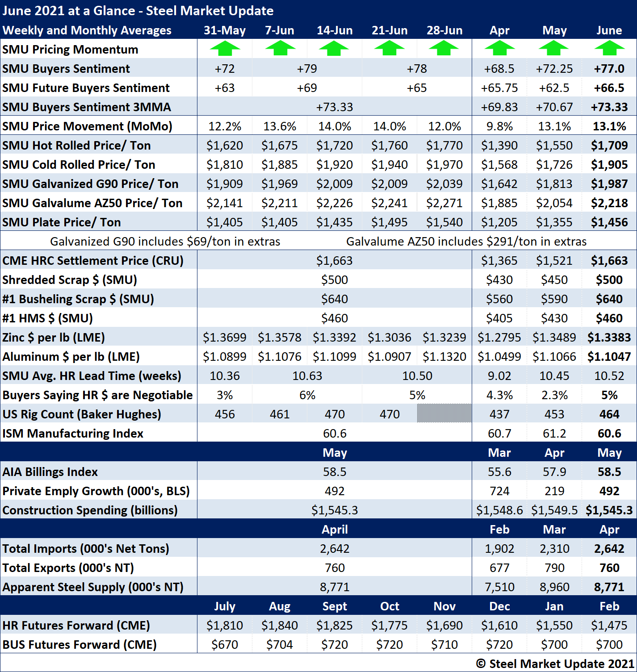Click the June monthly momentum green arrow

(609, 48)
